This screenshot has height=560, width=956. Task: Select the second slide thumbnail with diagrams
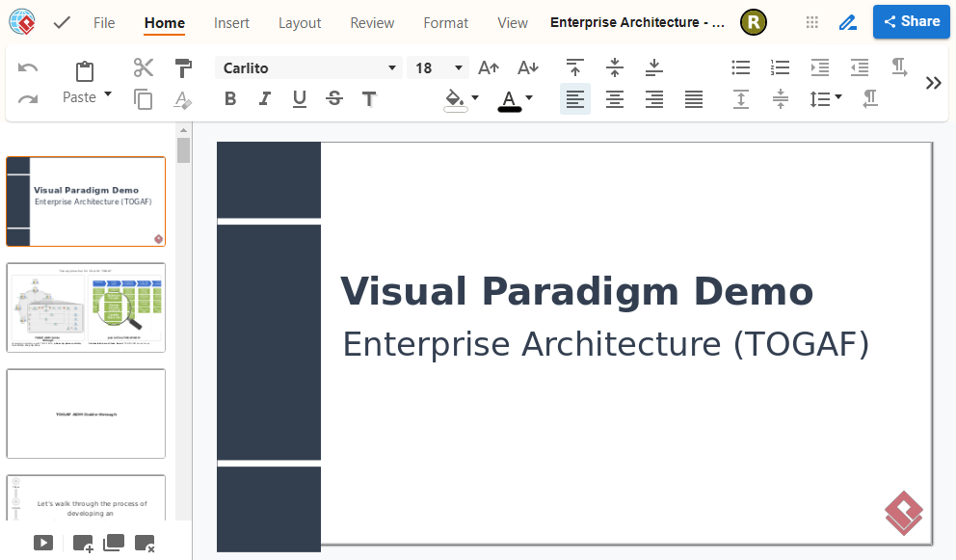86,307
